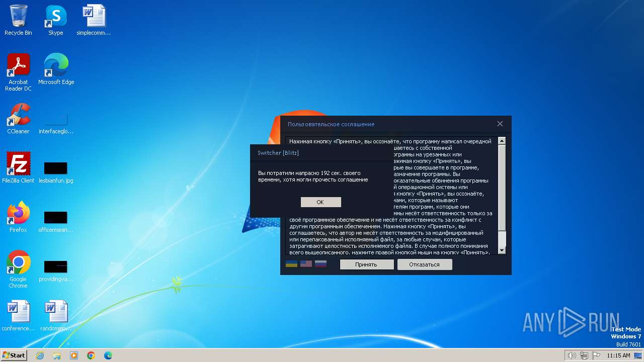
Task: Click the Пользовательское соглашение title text
Action: click(x=331, y=124)
